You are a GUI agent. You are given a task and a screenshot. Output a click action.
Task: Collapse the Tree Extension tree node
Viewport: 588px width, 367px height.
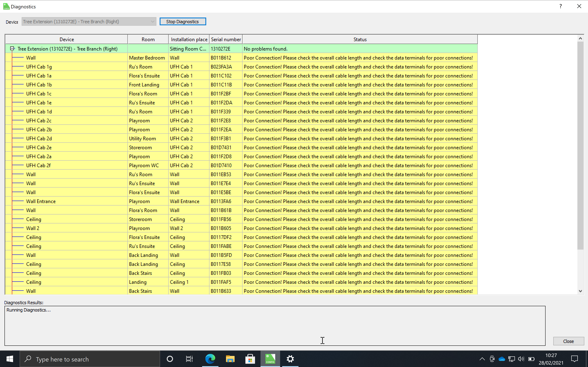point(12,49)
